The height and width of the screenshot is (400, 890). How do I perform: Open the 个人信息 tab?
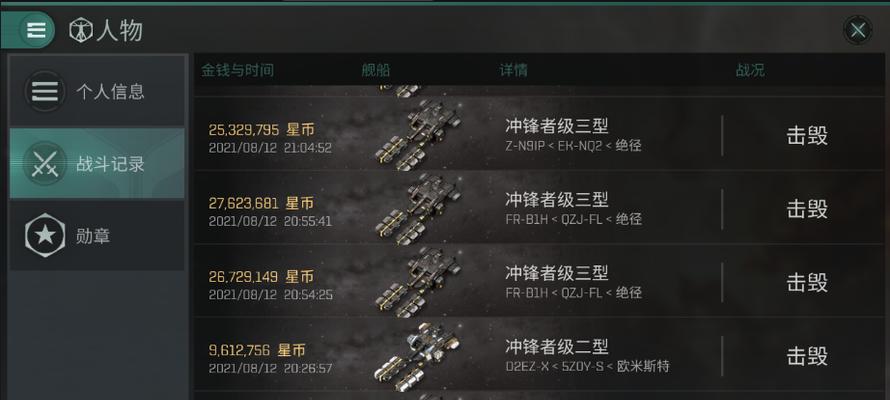click(x=97, y=91)
